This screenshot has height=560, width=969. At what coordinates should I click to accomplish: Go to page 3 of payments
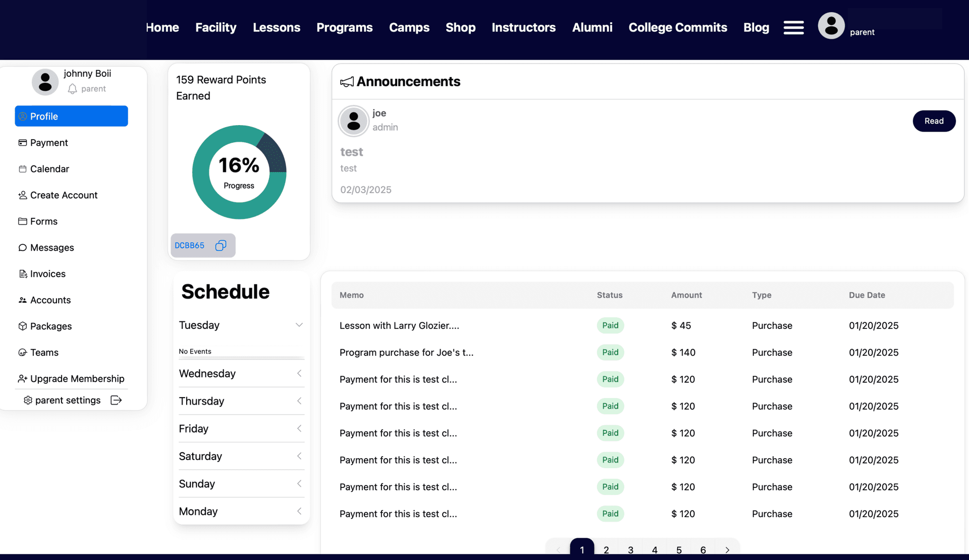[x=630, y=549]
